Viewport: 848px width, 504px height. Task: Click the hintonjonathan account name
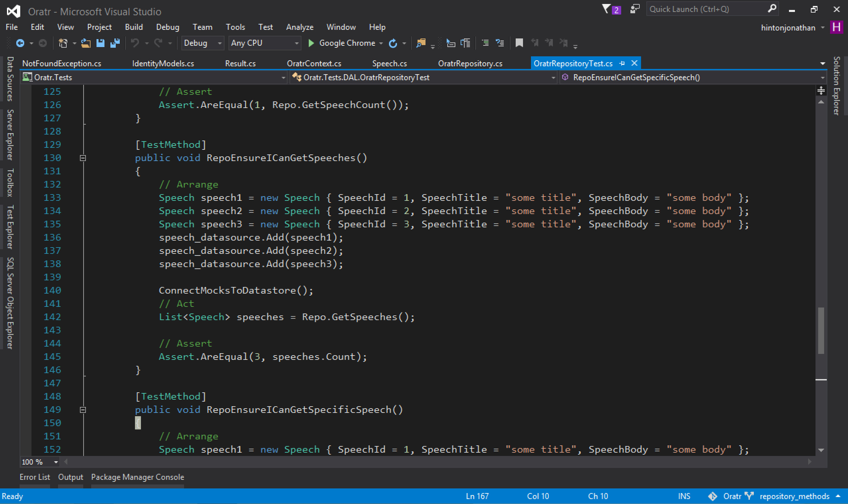click(x=788, y=28)
